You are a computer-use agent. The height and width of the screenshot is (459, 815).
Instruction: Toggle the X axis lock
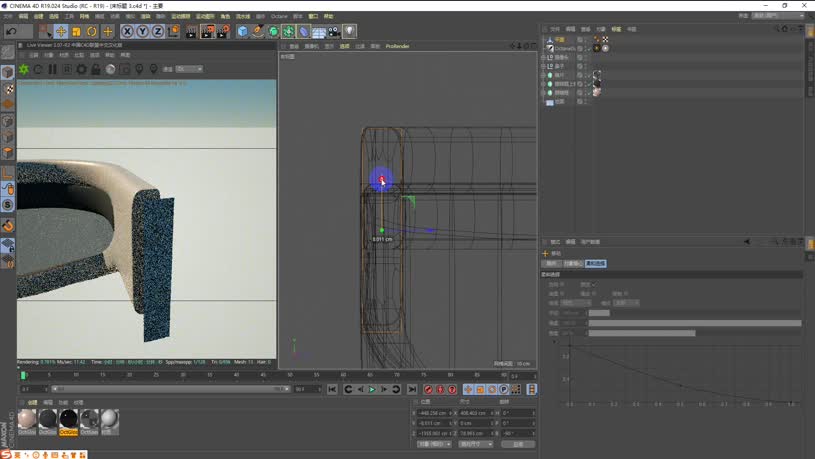click(x=127, y=31)
